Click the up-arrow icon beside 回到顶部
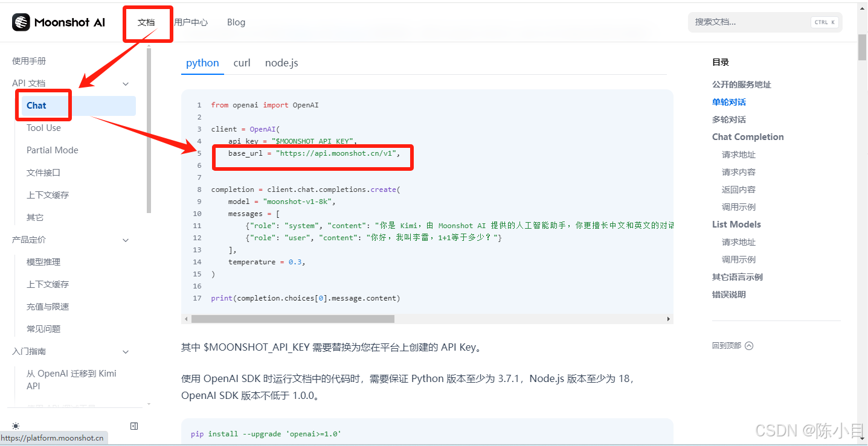The image size is (868, 446). tap(749, 346)
